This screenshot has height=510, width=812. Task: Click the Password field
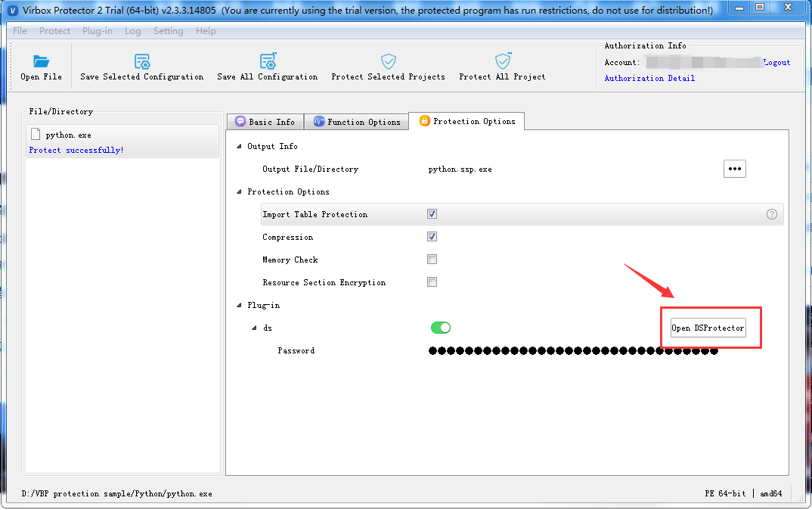[573, 351]
